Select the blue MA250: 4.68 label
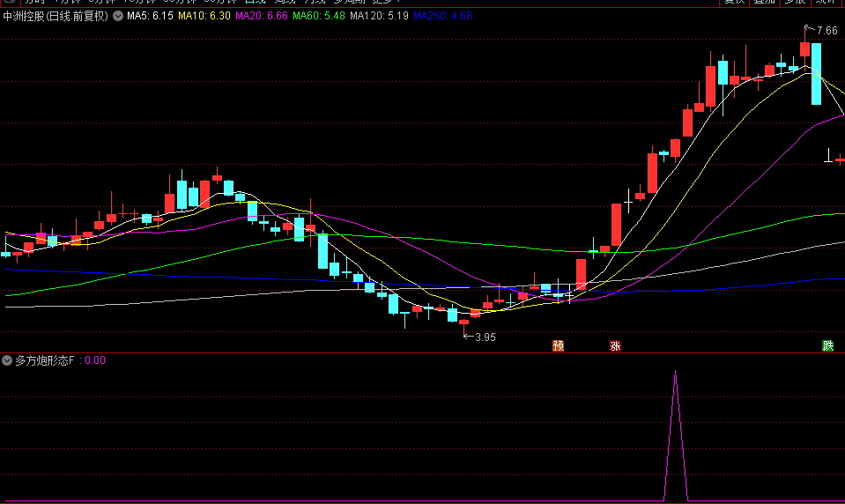 pos(442,16)
